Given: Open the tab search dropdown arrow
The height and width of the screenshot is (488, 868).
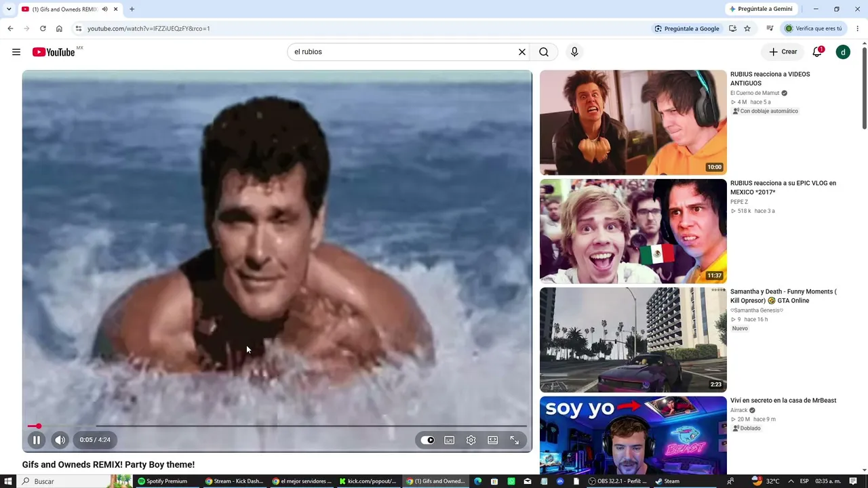Looking at the screenshot, I should coord(9,9).
